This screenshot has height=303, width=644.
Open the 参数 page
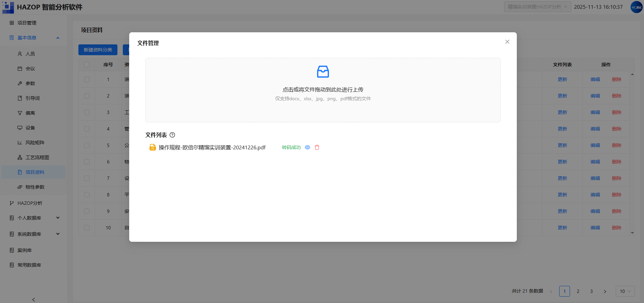(30, 83)
